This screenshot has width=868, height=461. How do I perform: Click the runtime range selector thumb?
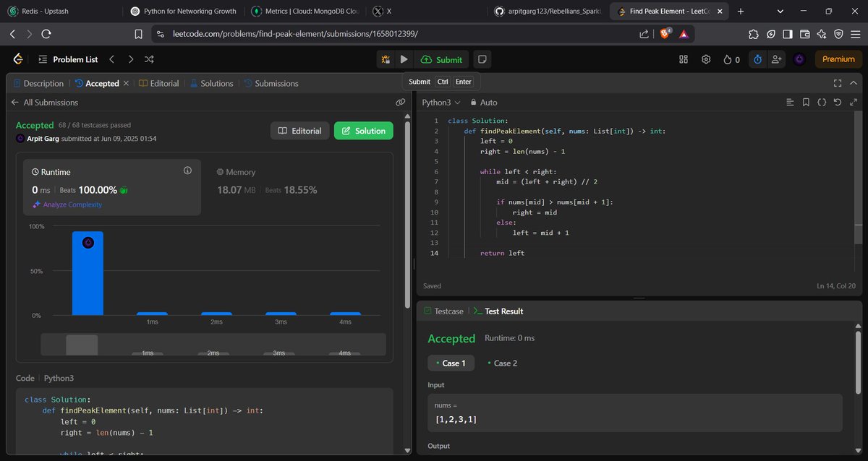(x=82, y=345)
